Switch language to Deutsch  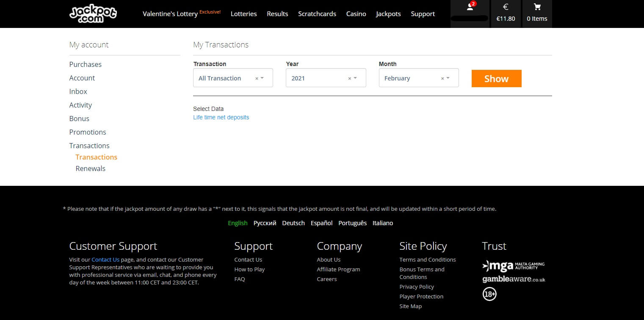pyautogui.click(x=293, y=223)
